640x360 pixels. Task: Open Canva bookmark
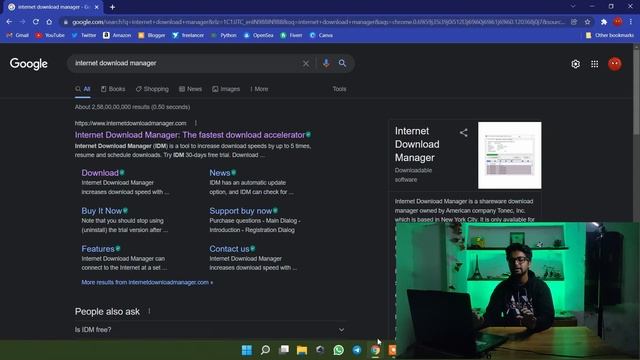pos(321,36)
